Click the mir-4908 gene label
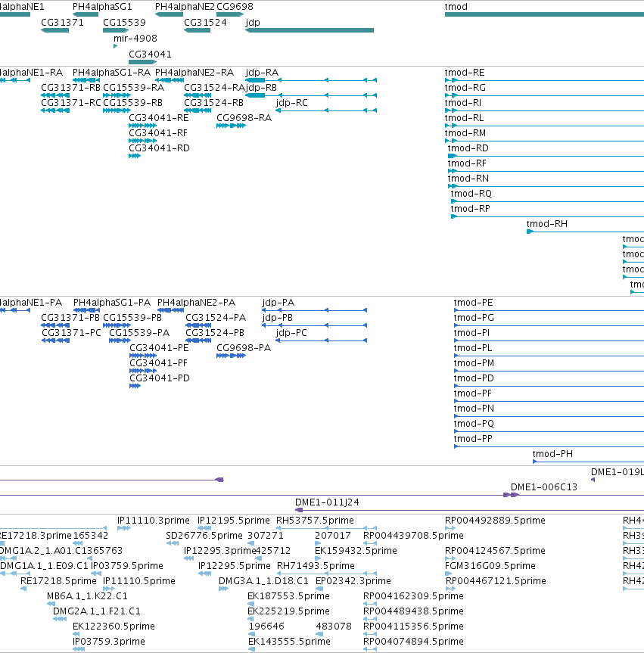The image size is (644, 653). [135, 39]
